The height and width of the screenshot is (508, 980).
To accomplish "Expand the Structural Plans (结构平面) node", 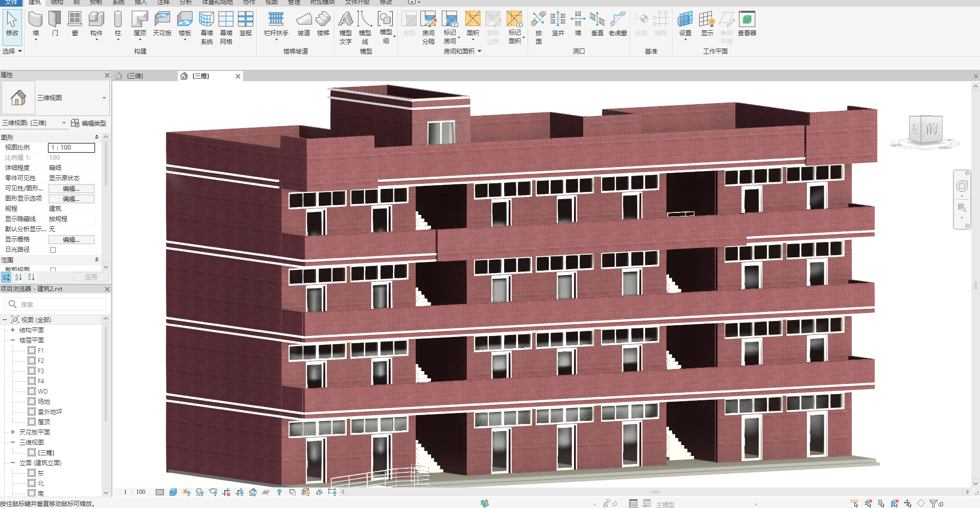I will click(13, 330).
